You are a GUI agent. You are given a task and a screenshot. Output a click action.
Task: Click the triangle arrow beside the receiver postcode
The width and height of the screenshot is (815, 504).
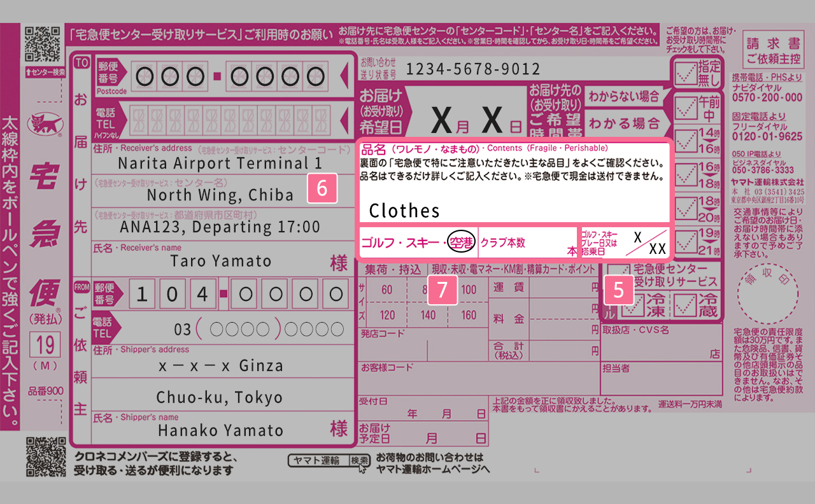coord(344,76)
